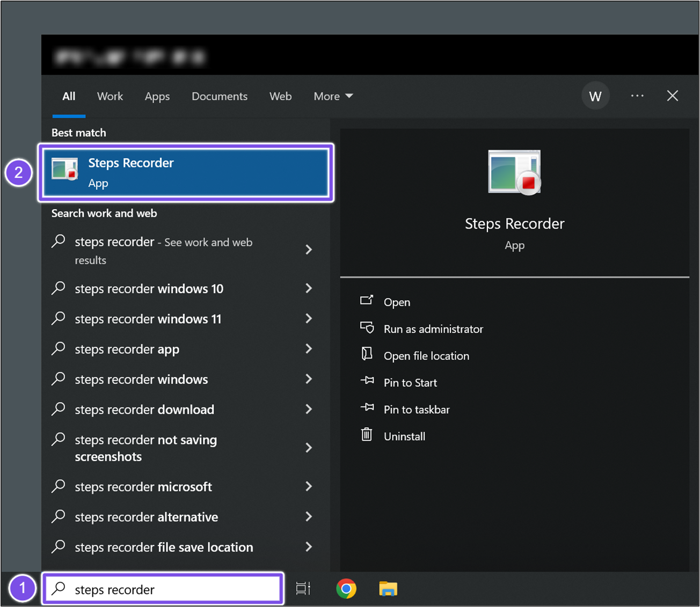
Task: Open File Explorer from the taskbar
Action: [x=388, y=589]
